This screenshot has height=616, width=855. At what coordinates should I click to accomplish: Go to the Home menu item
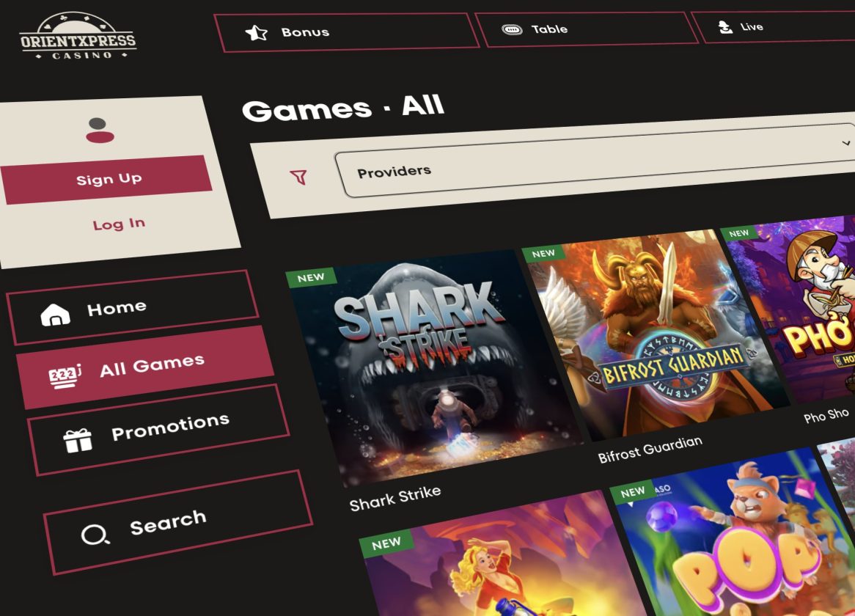[x=133, y=307]
